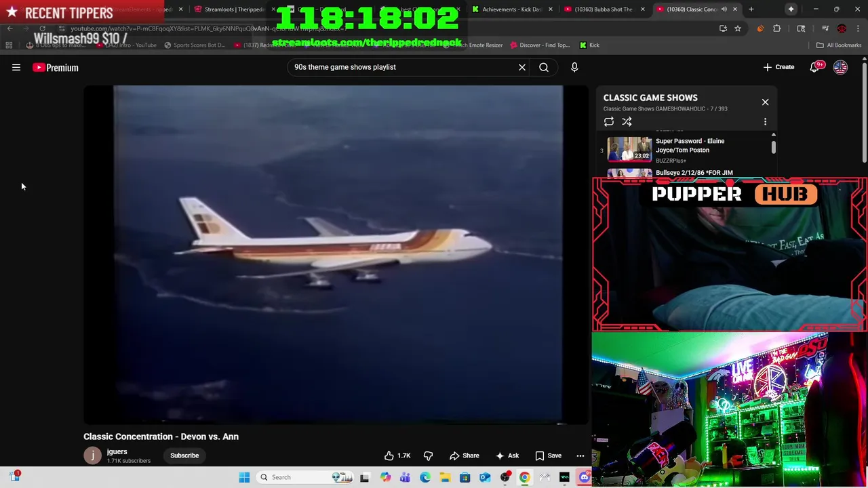The height and width of the screenshot is (488, 868).
Task: Like the video with 1.7K likes
Action: tap(397, 455)
